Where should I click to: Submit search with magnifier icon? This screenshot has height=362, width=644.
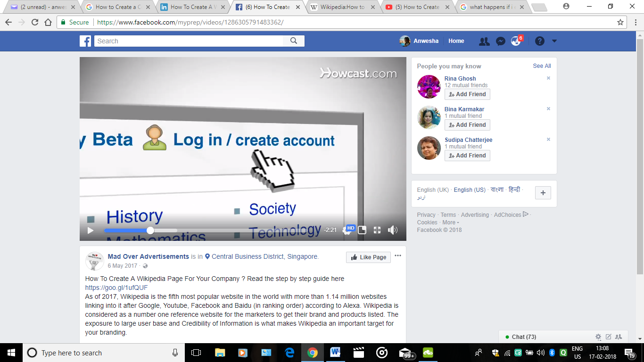tap(294, 41)
